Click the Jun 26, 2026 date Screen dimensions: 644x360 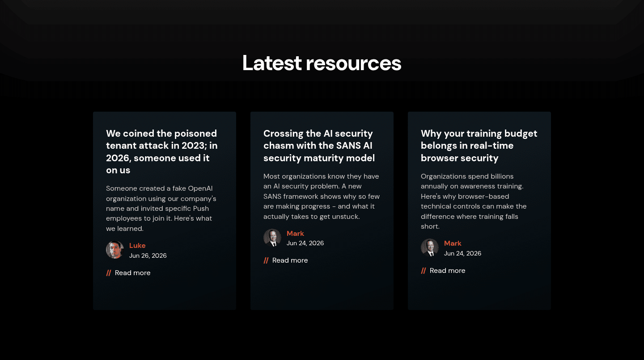pyautogui.click(x=148, y=256)
